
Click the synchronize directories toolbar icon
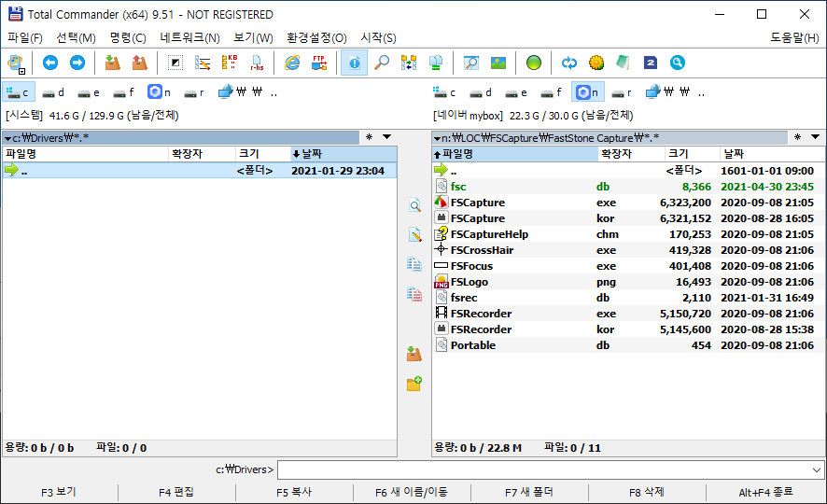pyautogui.click(x=409, y=63)
